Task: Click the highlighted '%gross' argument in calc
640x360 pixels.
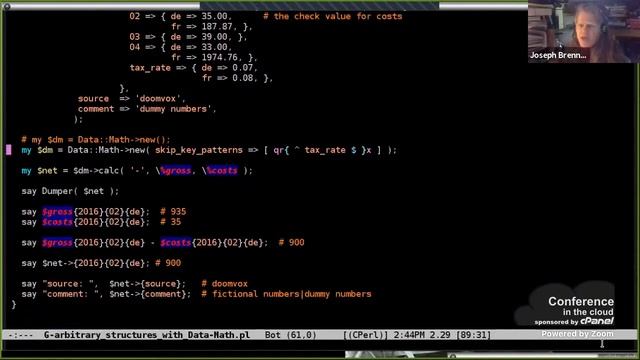Action: 176,171
